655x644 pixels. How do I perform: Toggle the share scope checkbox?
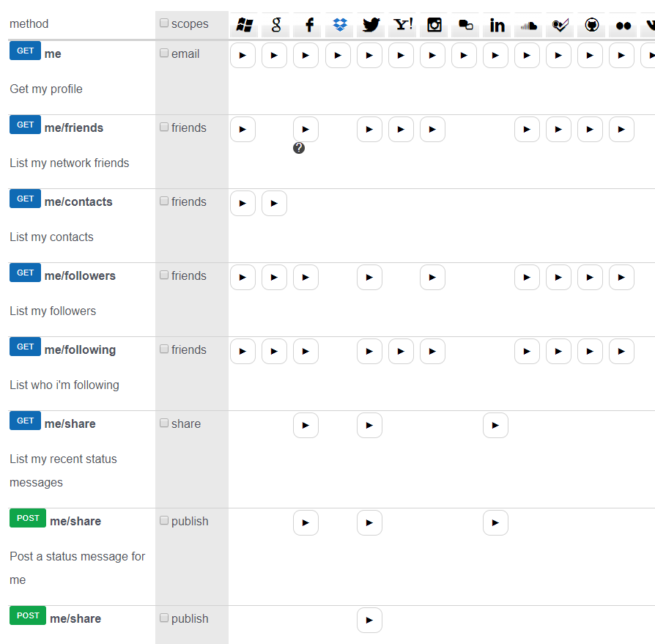(x=164, y=423)
